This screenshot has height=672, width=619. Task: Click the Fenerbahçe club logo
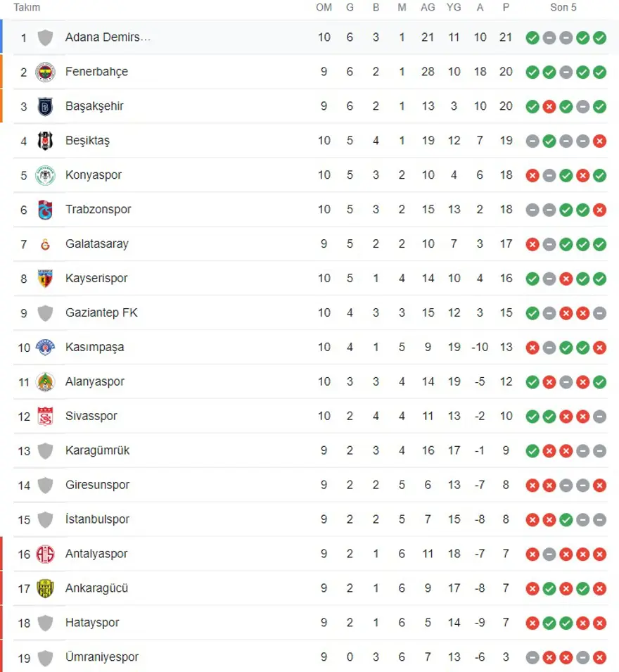[45, 72]
